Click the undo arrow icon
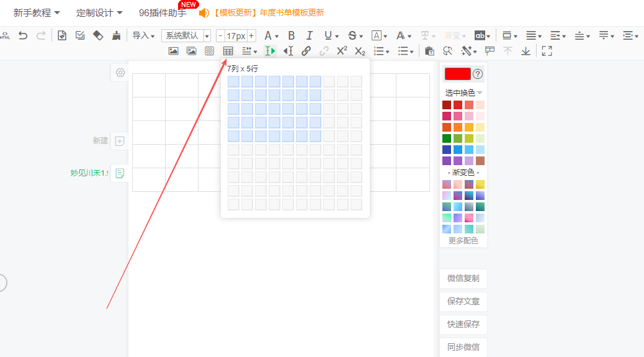Viewport: 644px width, 357px height. pyautogui.click(x=23, y=35)
